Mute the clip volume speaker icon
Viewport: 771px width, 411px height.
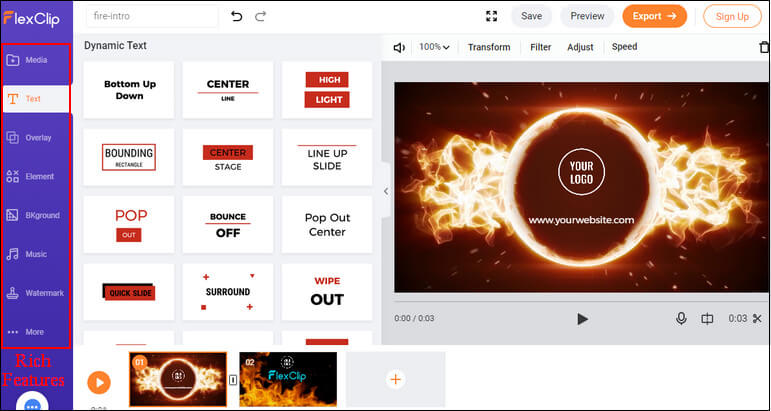coord(399,48)
